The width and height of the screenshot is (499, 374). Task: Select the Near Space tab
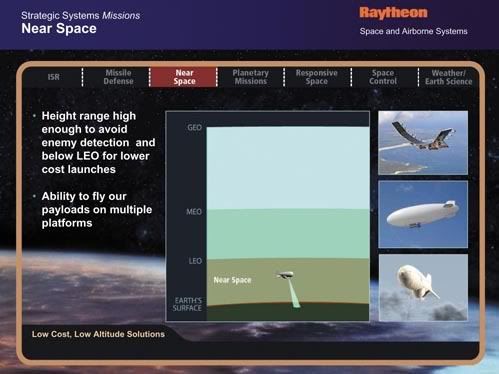pos(184,77)
